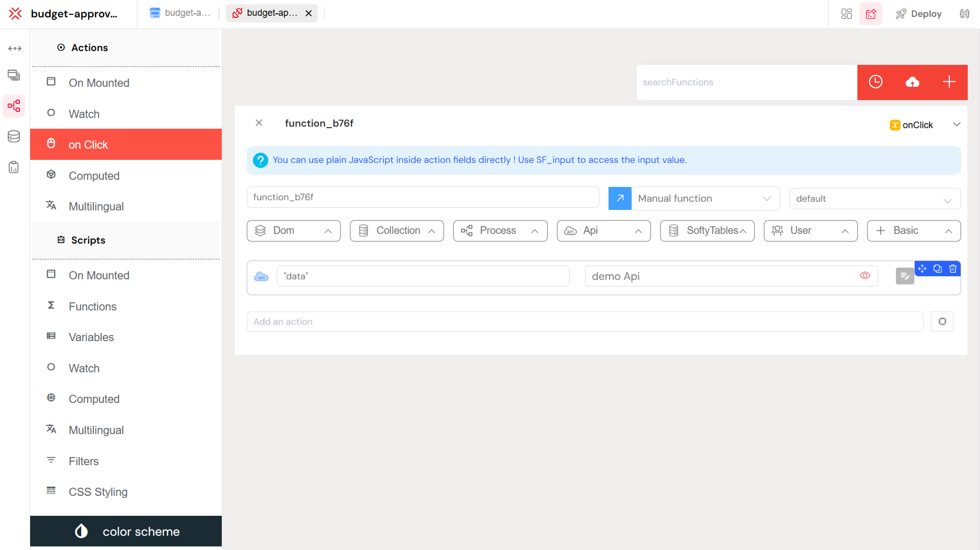Viewport: 980px width, 550px height.
Task: Click the pages icon in the left sidebar
Action: 14,75
